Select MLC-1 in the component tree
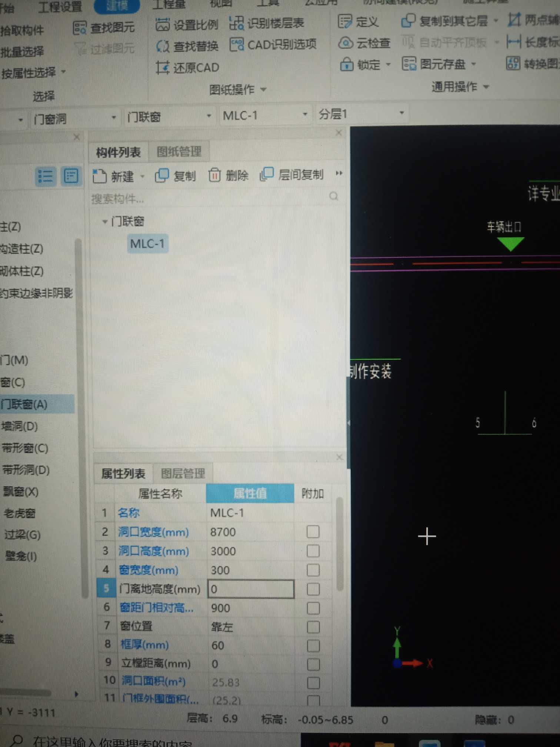This screenshot has height=747, width=560. coord(147,244)
